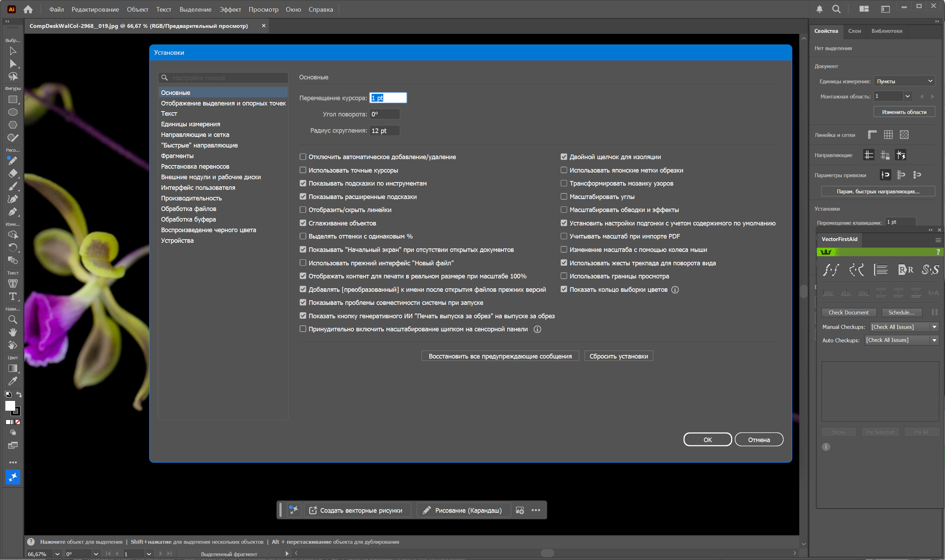Image resolution: width=945 pixels, height=560 pixels.
Task: Open the Arrange Documents icon
Action: point(864,9)
